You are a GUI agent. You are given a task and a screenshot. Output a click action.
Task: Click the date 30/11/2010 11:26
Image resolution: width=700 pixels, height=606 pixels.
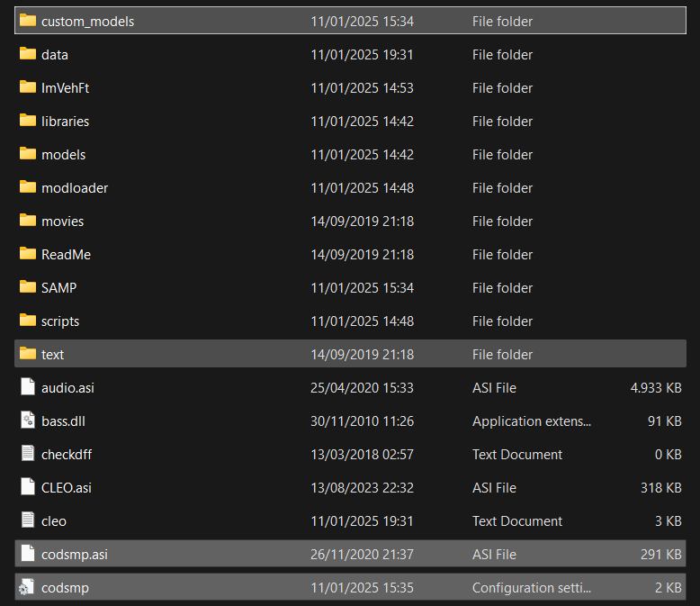[x=362, y=421]
